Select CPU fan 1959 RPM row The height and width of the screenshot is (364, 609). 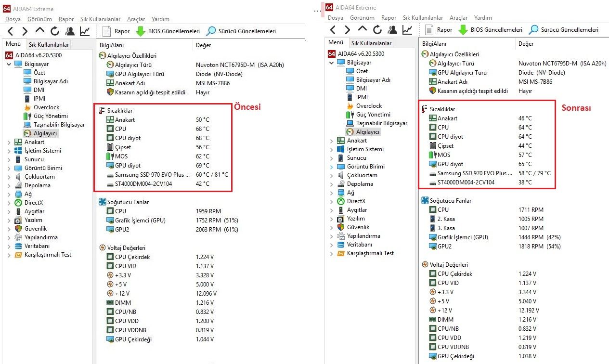point(163,211)
